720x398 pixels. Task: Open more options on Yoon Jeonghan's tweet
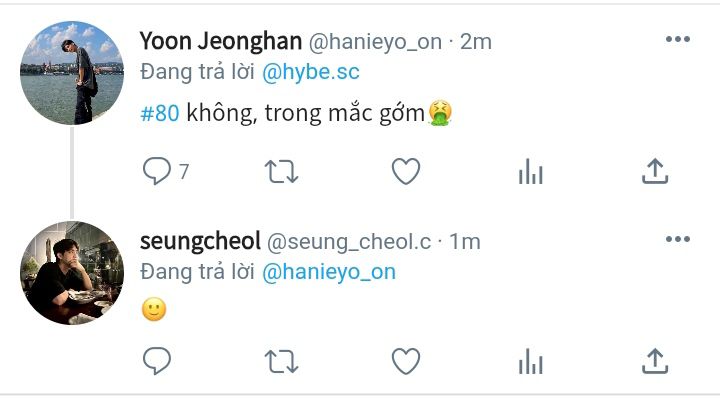678,39
